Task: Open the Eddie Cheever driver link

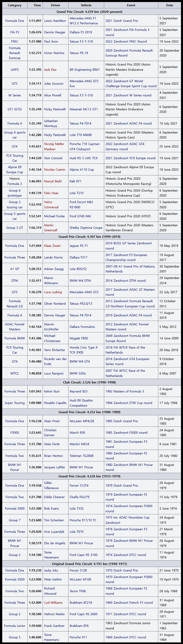Action: point(54,497)
